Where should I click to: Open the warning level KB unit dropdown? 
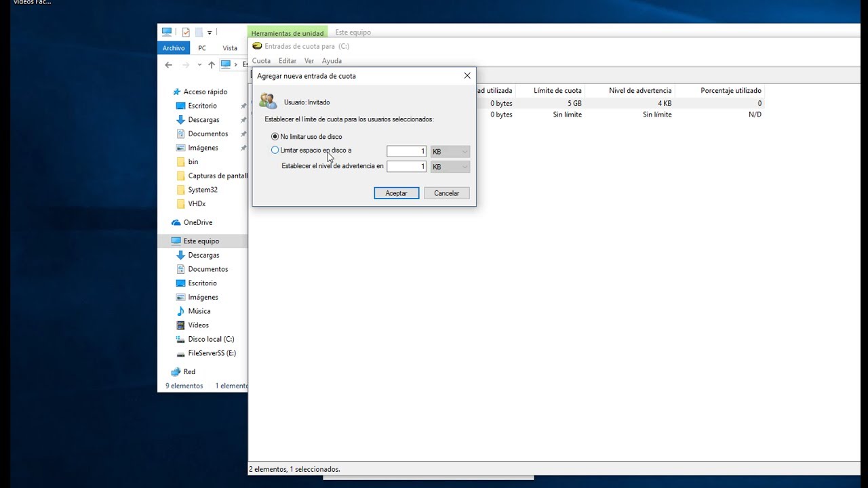(450, 167)
